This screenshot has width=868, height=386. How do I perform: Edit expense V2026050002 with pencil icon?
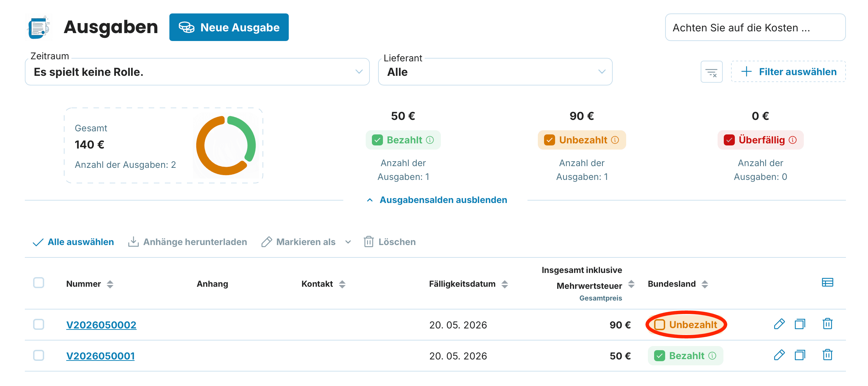click(x=779, y=324)
